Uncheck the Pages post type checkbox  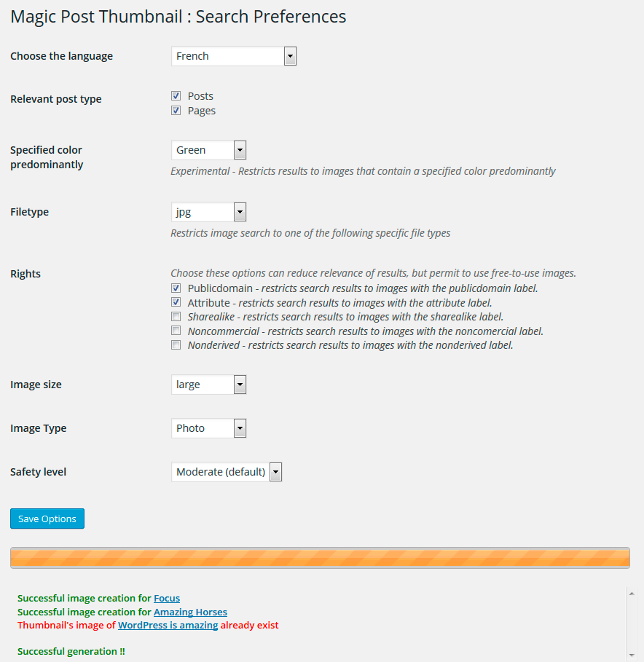(176, 110)
